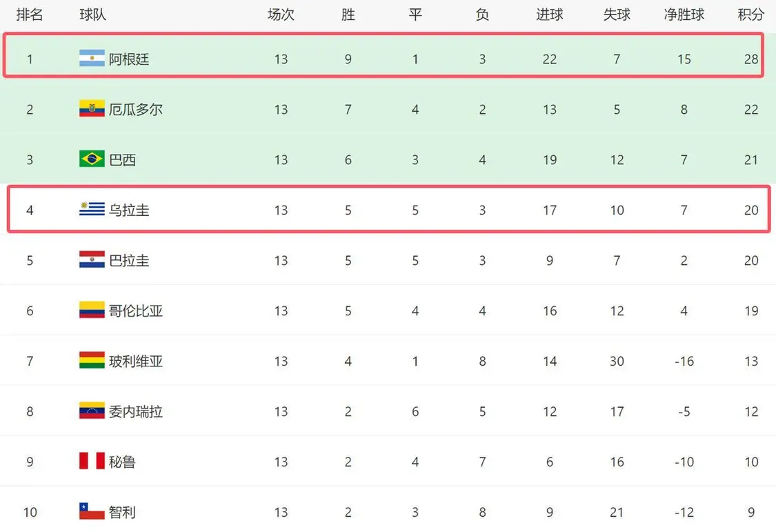Click the Colombia flag icon
Viewport: 776px width, 532px height.
click(92, 311)
